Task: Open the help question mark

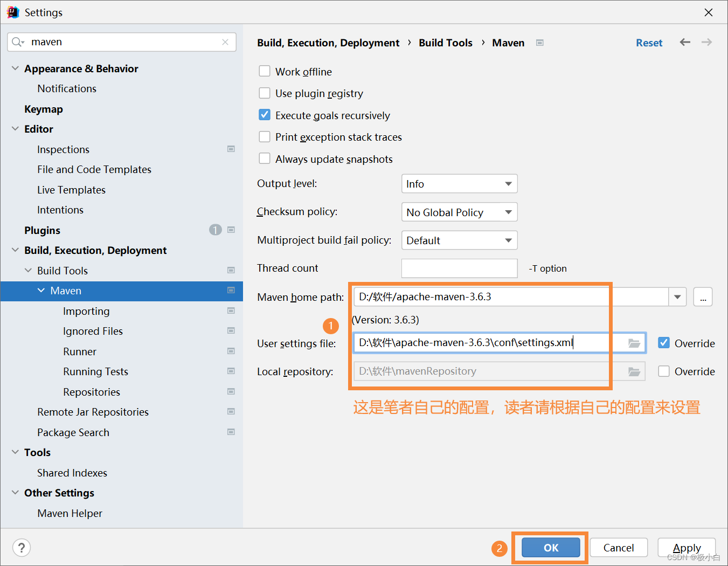Action: pyautogui.click(x=21, y=548)
